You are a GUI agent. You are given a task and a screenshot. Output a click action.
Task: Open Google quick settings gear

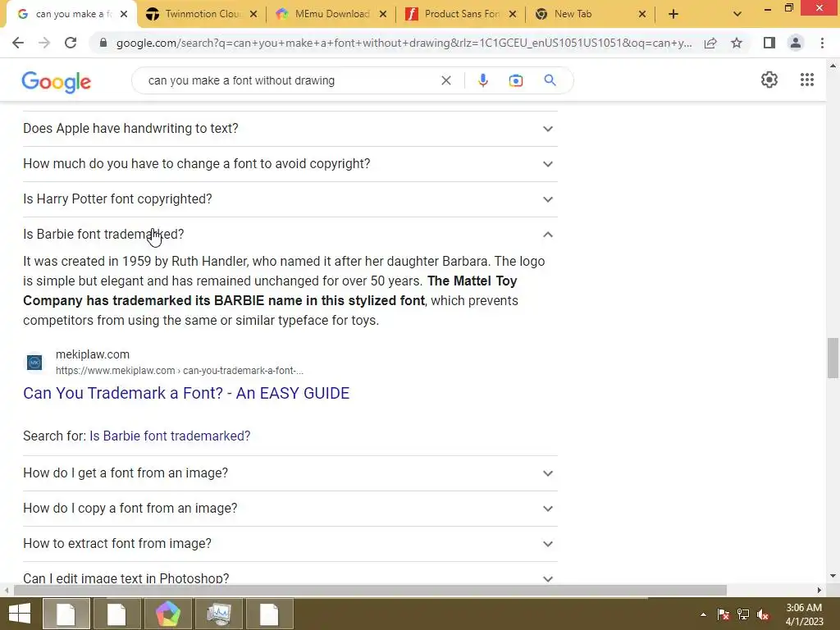(769, 80)
